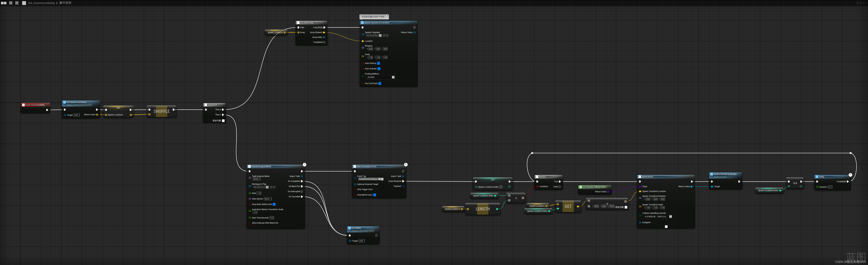
Task: Click the LENGTH array node
Action: tap(482, 209)
